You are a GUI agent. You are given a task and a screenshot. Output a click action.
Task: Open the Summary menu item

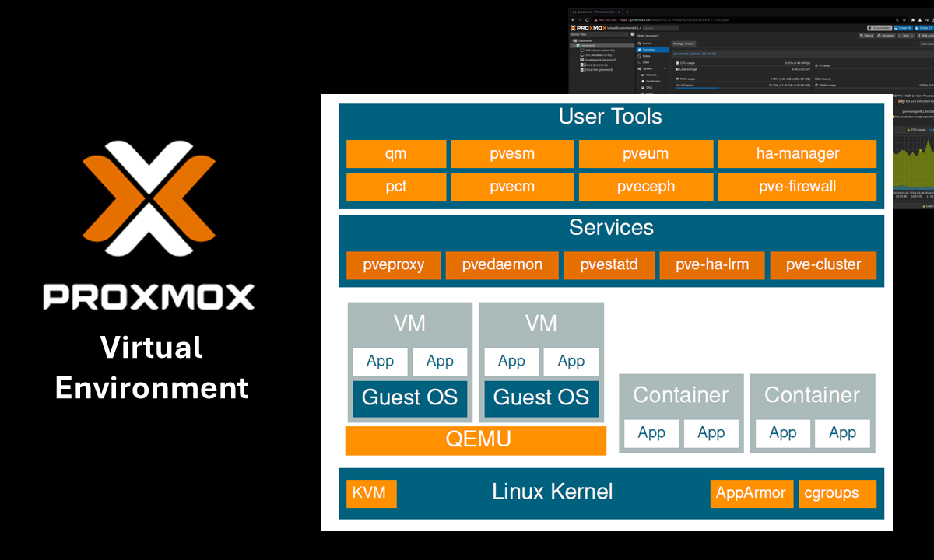point(649,49)
